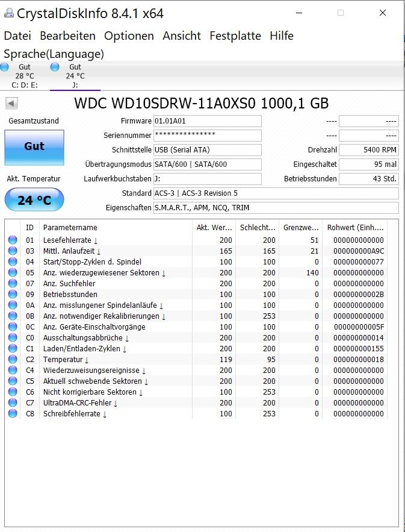Click status icon for Nicht korrigierbare Sektoren
Image resolution: width=405 pixels, height=532 pixels.
13,392
